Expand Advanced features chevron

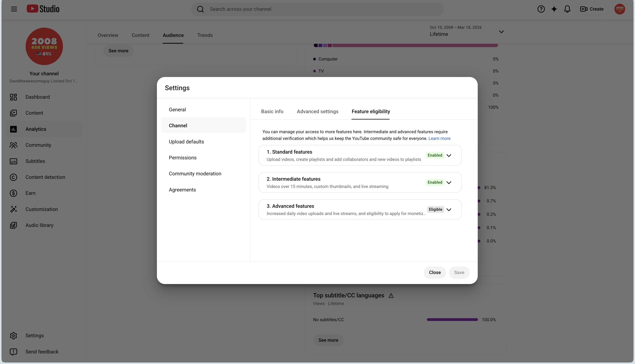click(449, 210)
